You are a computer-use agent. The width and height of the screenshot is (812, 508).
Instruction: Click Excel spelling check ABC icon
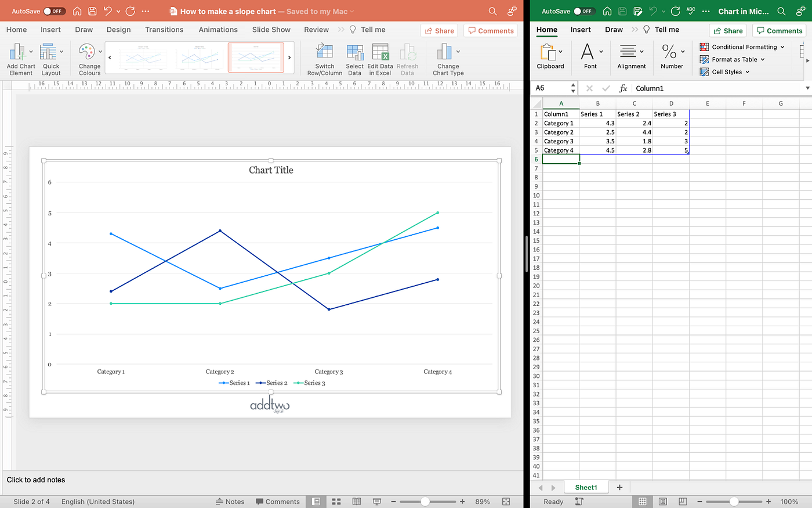[691, 11]
